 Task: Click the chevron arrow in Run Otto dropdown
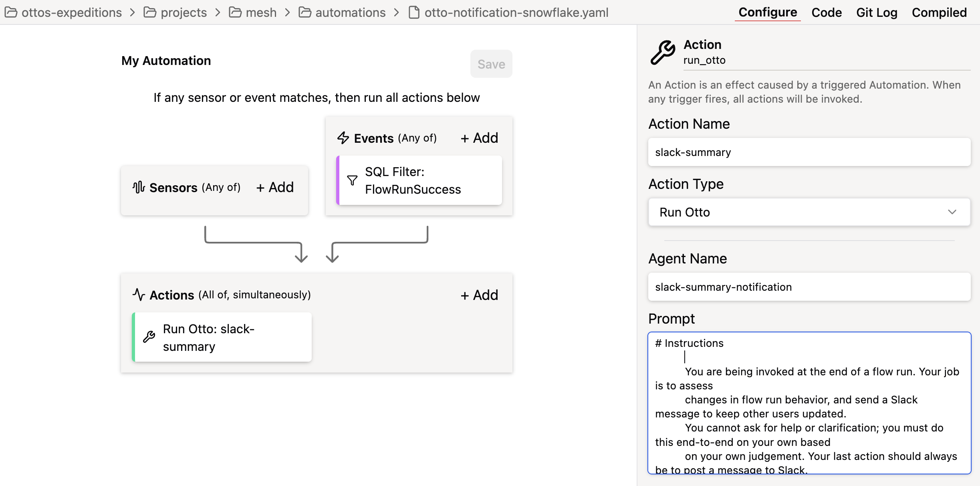(x=952, y=212)
